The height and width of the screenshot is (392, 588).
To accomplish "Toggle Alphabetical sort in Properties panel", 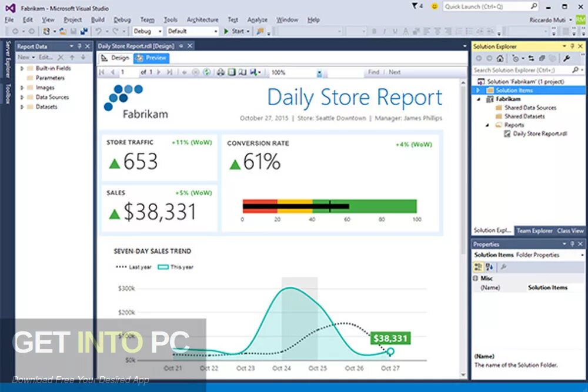I will coord(489,267).
